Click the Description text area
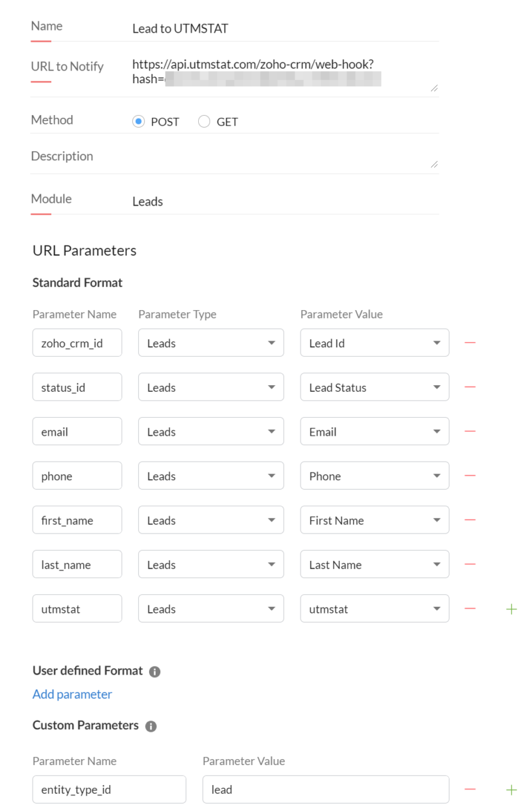Screen dimensions: 532x811 click(x=283, y=157)
